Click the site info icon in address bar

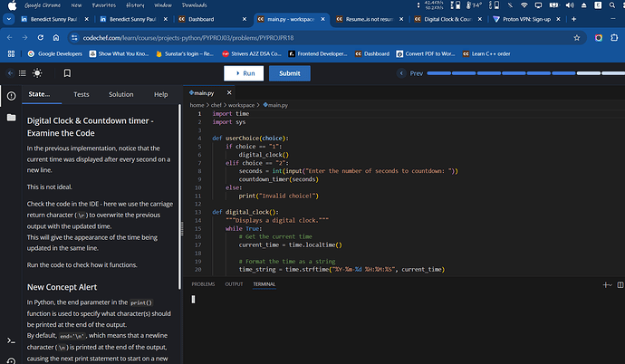pos(74,38)
